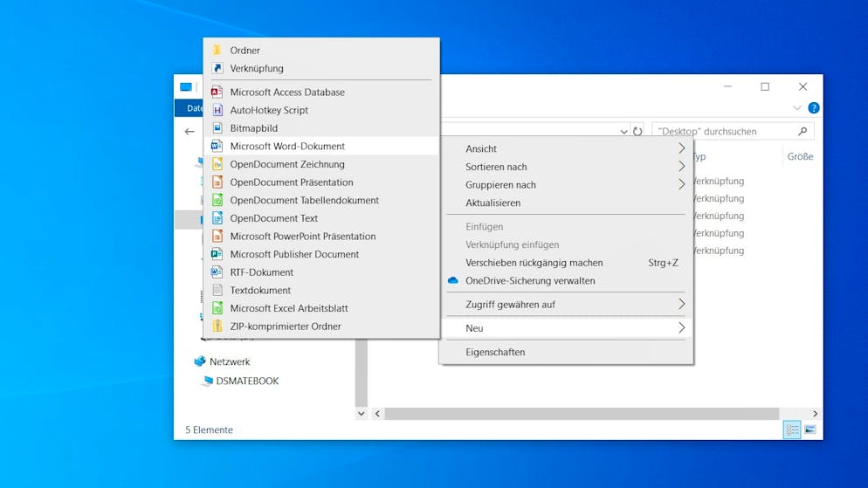Image resolution: width=868 pixels, height=488 pixels.
Task: Choose Ordner in the Neu submenu
Action: (321, 50)
